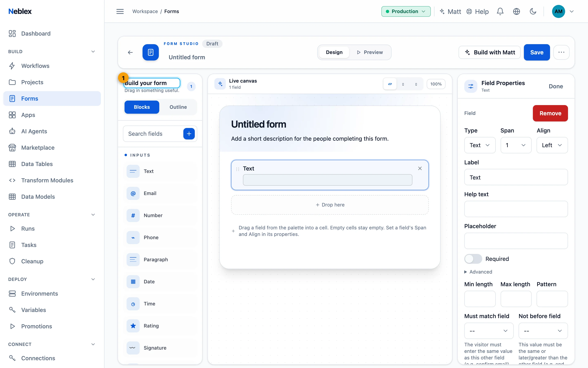Click the Save button
The width and height of the screenshot is (588, 368).
tap(537, 52)
